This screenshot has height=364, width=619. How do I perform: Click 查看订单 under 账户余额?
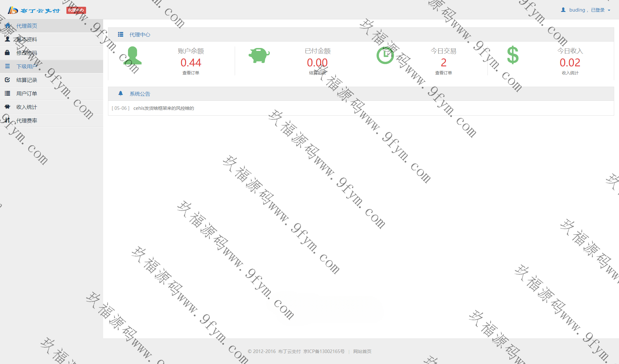coord(191,73)
